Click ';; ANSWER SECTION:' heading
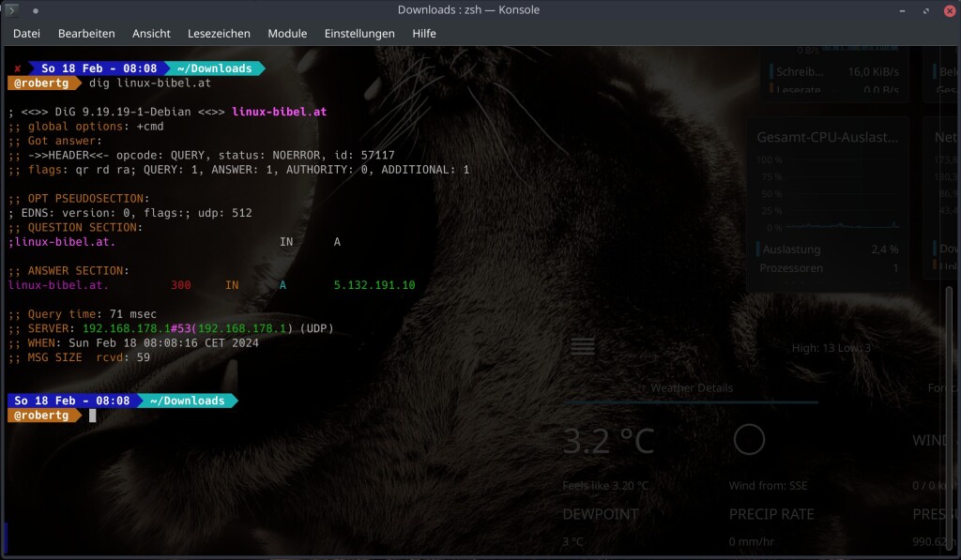961x560 pixels. tap(69, 270)
